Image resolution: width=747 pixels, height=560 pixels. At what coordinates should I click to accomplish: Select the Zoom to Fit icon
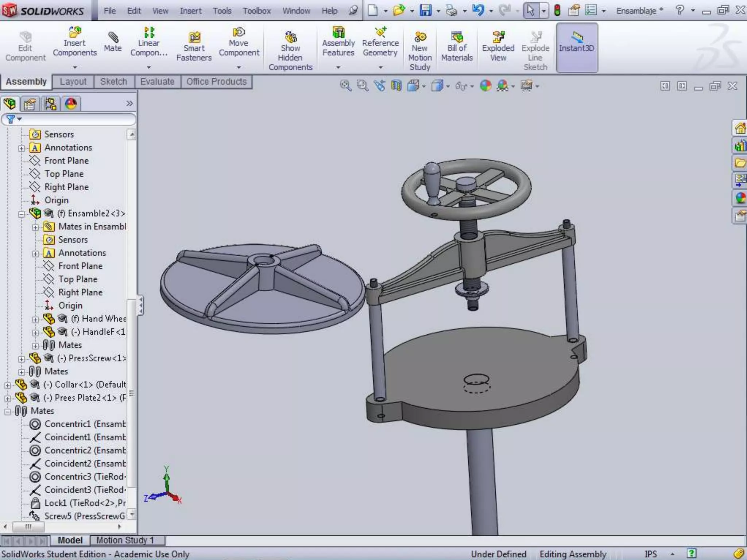pyautogui.click(x=345, y=86)
